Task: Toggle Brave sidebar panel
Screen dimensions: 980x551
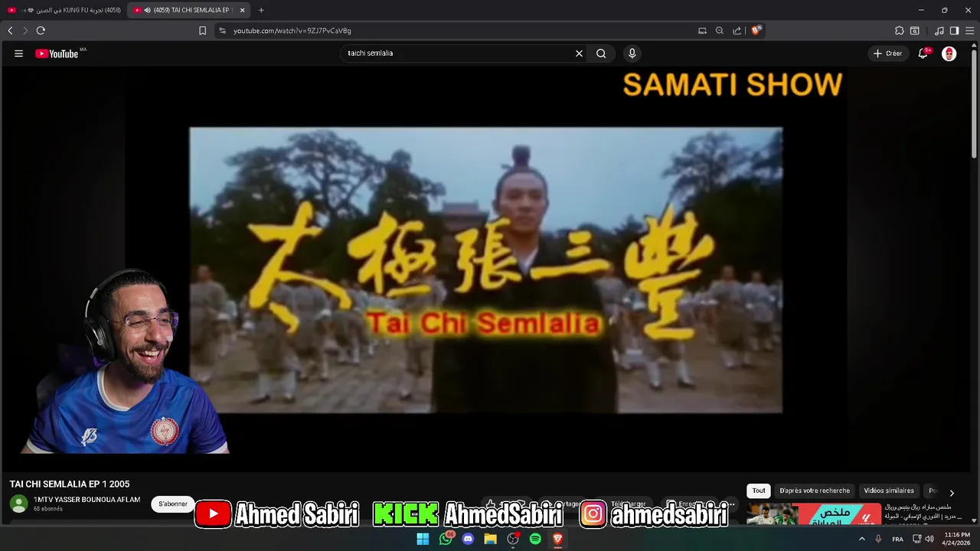Action: [x=954, y=31]
